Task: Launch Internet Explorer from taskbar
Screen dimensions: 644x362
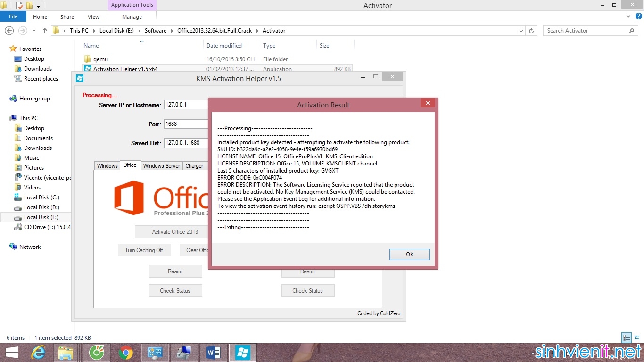Action: [x=38, y=353]
